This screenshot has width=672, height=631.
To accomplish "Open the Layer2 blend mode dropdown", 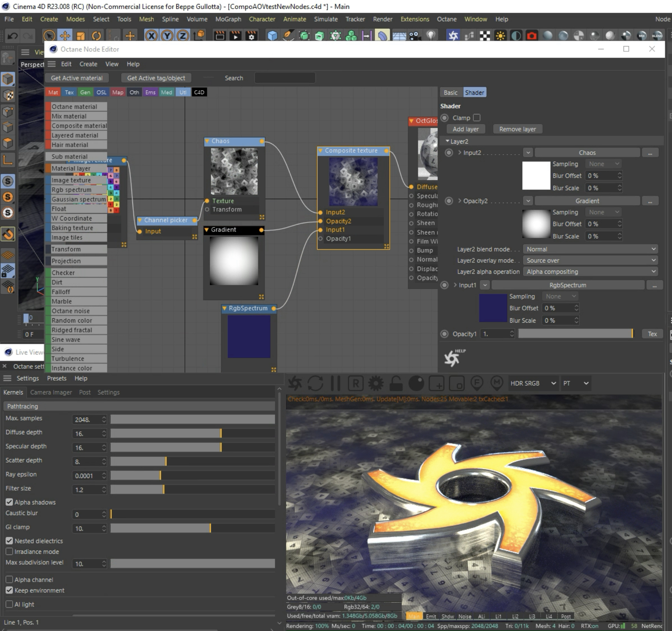I will pyautogui.click(x=591, y=249).
